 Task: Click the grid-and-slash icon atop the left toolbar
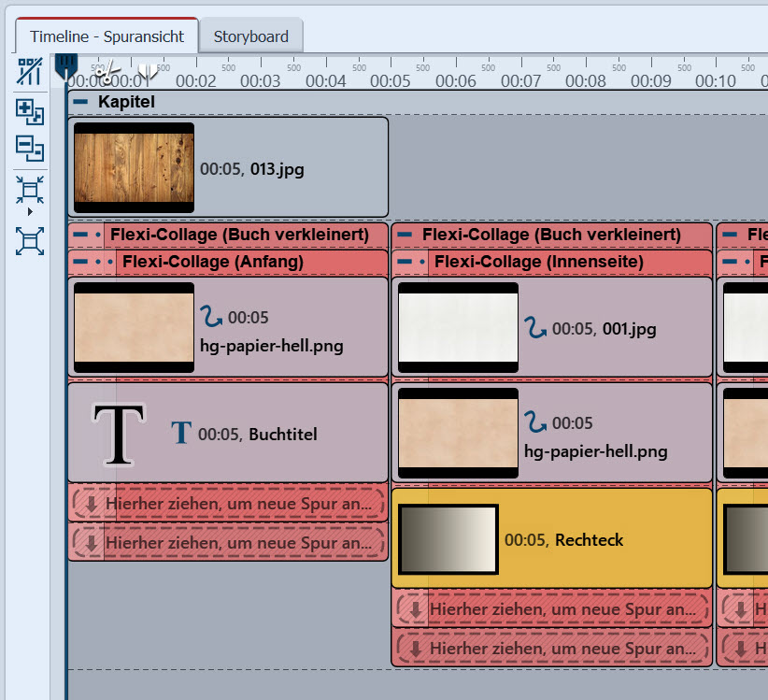click(30, 72)
